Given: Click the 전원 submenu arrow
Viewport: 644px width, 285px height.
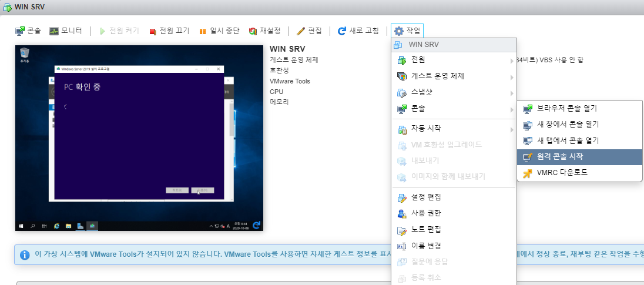Looking at the screenshot, I should [512, 61].
